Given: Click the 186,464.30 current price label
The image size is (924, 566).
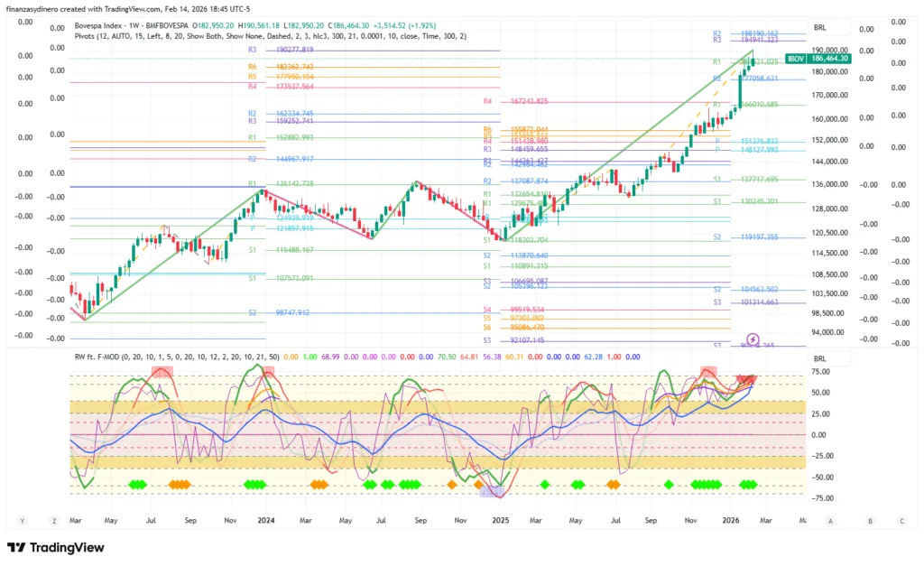Looking at the screenshot, I should (830, 58).
